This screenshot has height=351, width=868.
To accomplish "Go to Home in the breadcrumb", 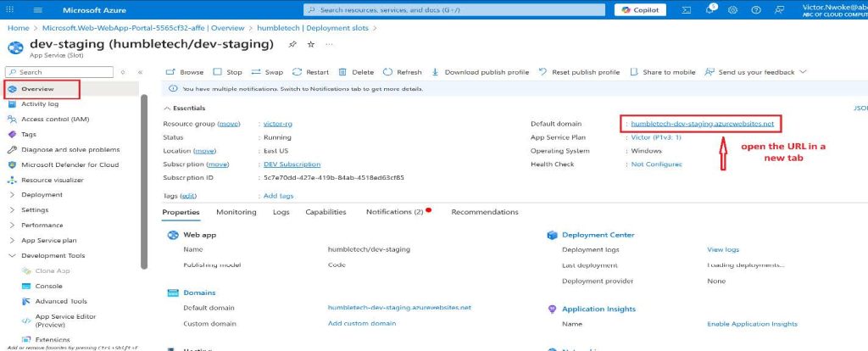I will click(19, 28).
